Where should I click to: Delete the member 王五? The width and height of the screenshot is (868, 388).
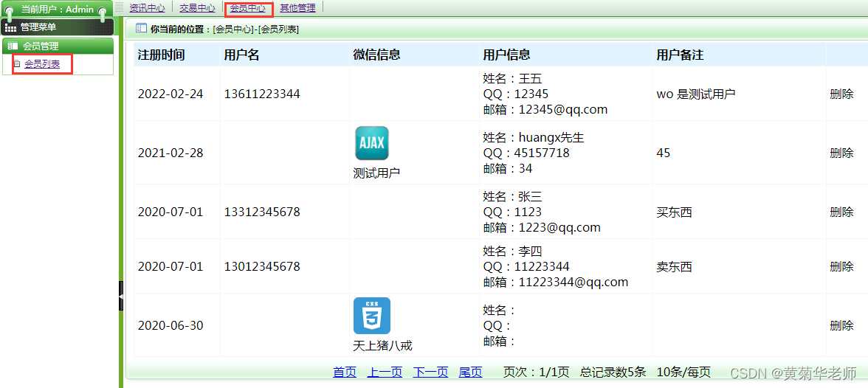point(841,94)
